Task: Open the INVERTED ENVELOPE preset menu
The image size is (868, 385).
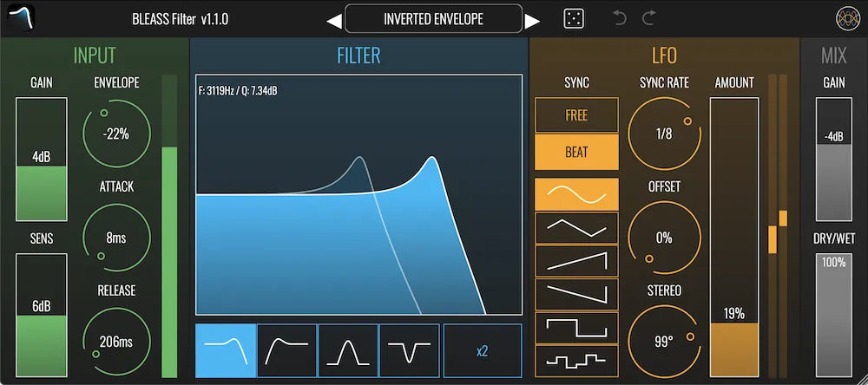Action: tap(433, 18)
